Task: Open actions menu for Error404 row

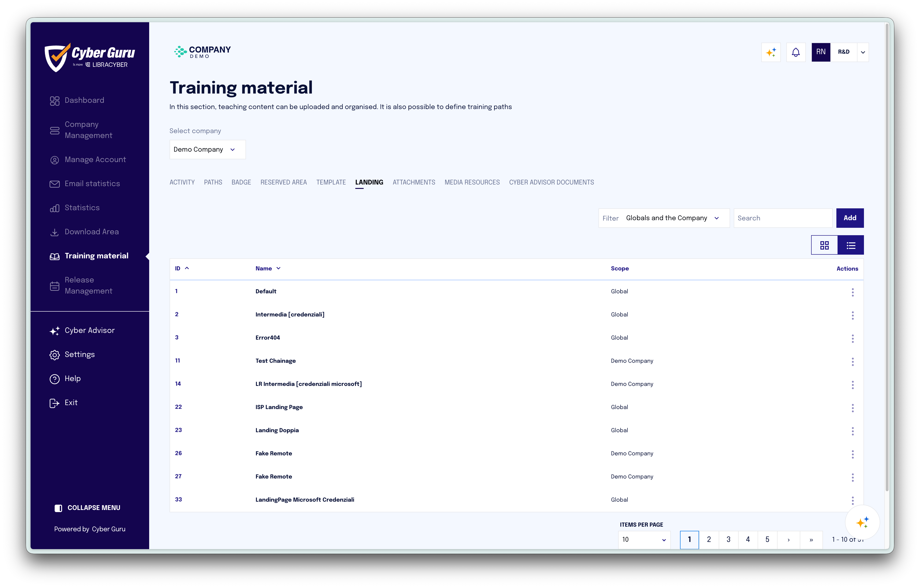Action: [852, 339]
